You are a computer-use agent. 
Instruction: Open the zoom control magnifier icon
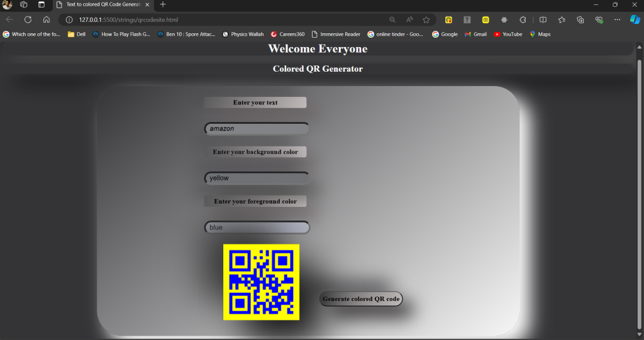coord(392,19)
